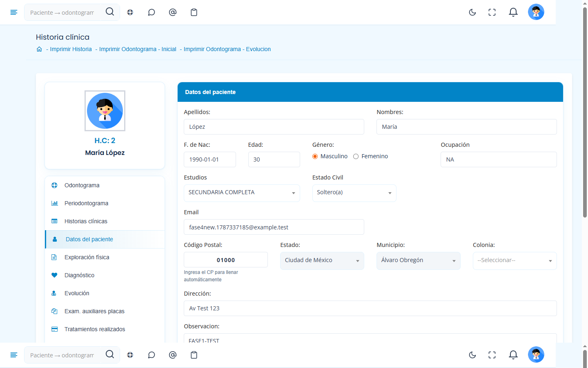Open the Estado Civil dropdown
The width and height of the screenshot is (588, 368).
point(354,193)
